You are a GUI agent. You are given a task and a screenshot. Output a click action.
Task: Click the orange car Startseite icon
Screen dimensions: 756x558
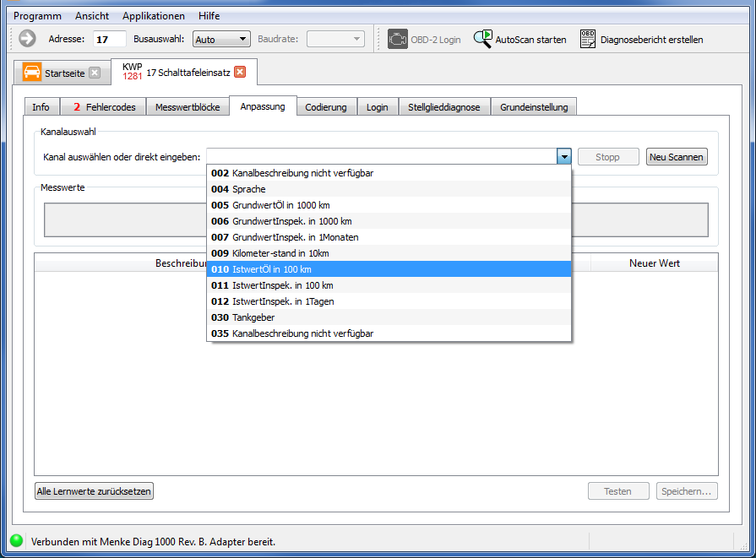(x=32, y=73)
